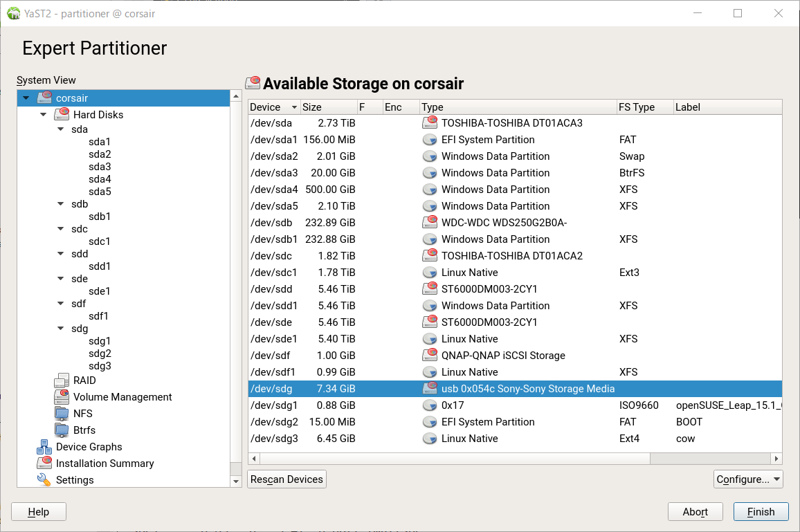800x532 pixels.
Task: Select the /dev/sdb1 table row
Action: tap(515, 239)
